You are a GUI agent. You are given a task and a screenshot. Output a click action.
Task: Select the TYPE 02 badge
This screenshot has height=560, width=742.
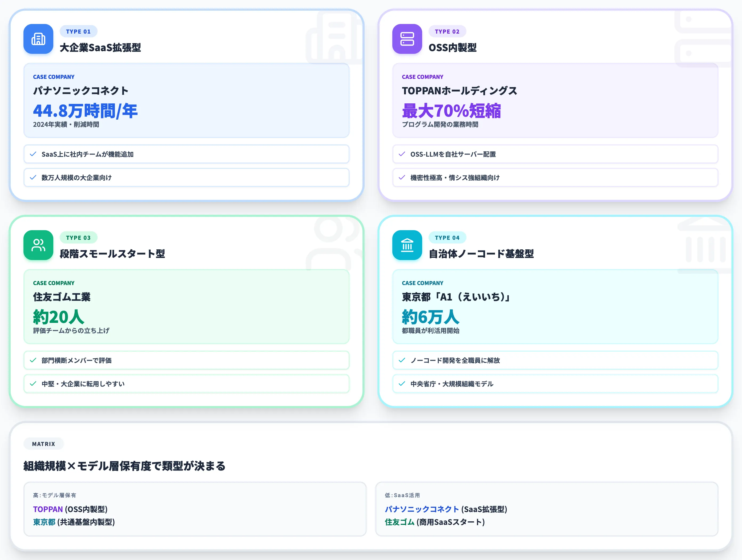(447, 31)
